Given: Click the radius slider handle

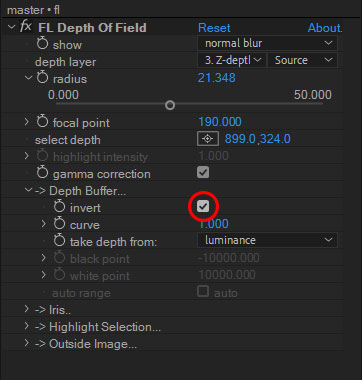Looking at the screenshot, I should click(170, 105).
